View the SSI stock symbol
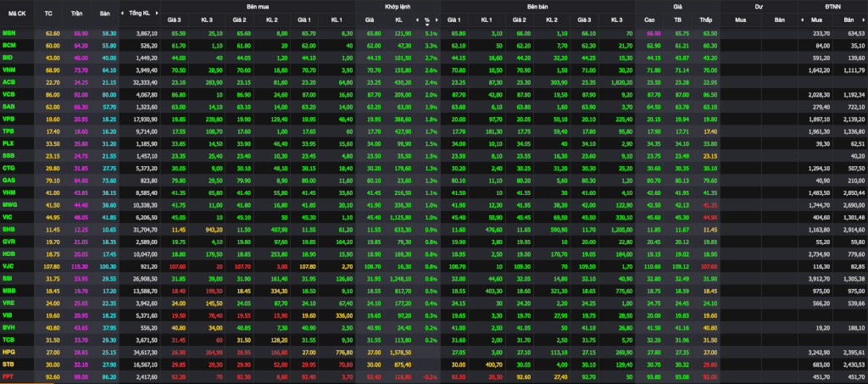The height and width of the screenshot is (384, 868). pos(8,276)
